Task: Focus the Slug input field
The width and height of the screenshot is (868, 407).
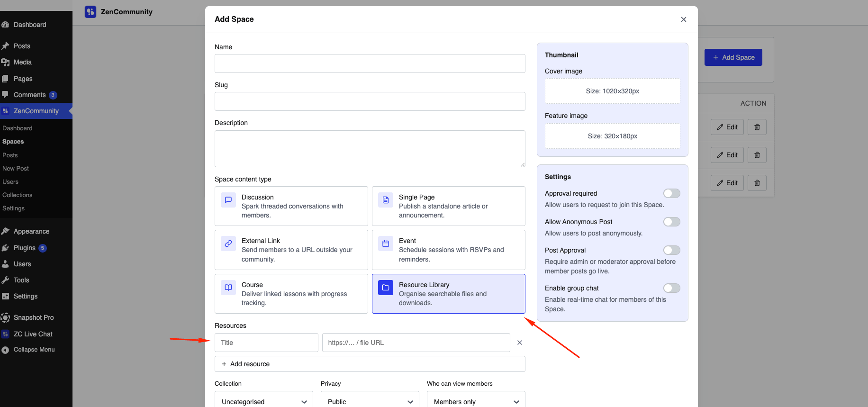Action: click(x=370, y=101)
